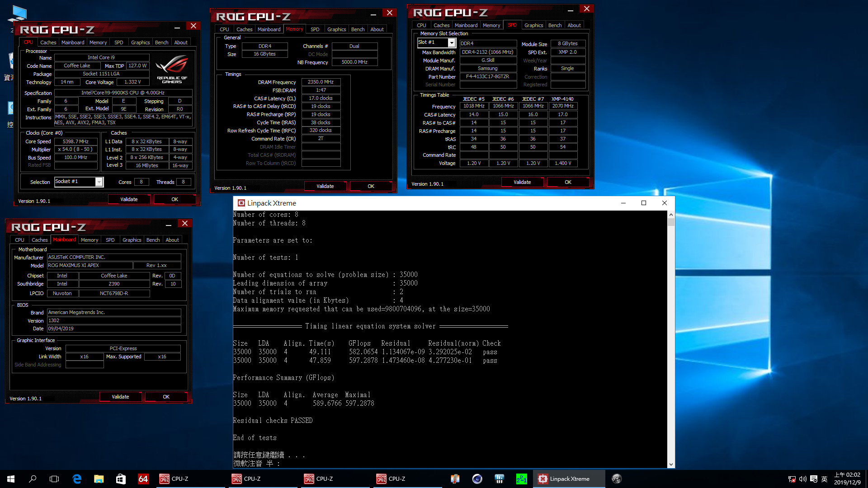868x488 pixels.
Task: Click the Linpack Xtreme title bar icon
Action: click(x=241, y=203)
